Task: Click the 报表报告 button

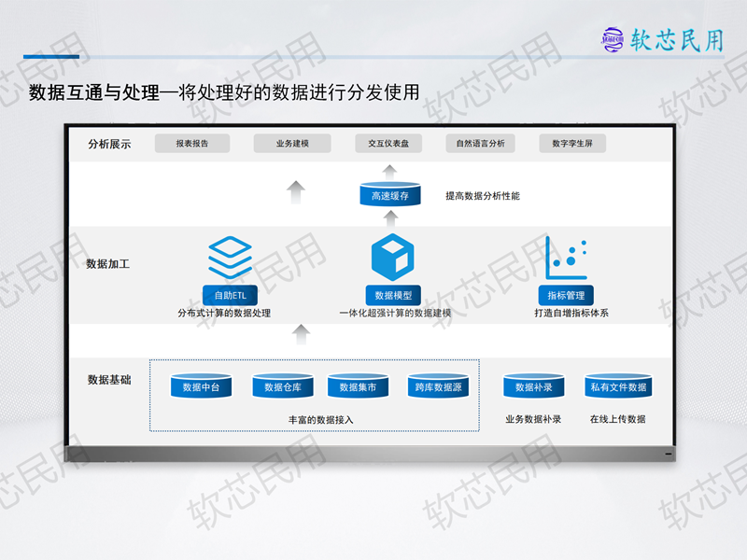Action: [x=192, y=144]
